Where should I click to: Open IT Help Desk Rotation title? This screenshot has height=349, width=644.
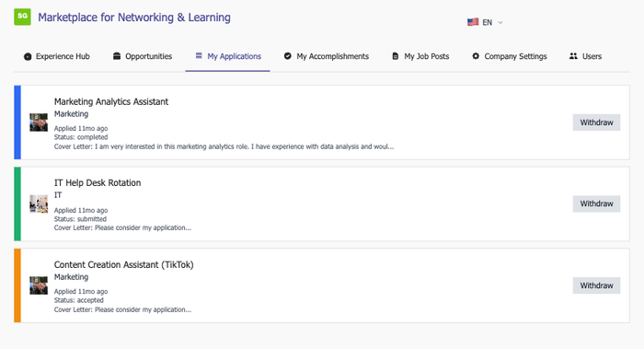pyautogui.click(x=98, y=183)
